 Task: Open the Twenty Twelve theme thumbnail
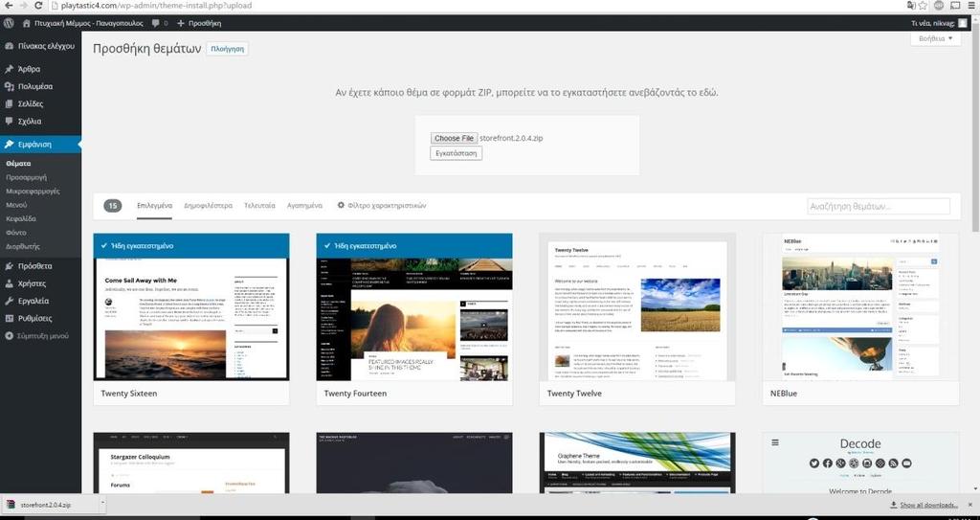click(637, 306)
